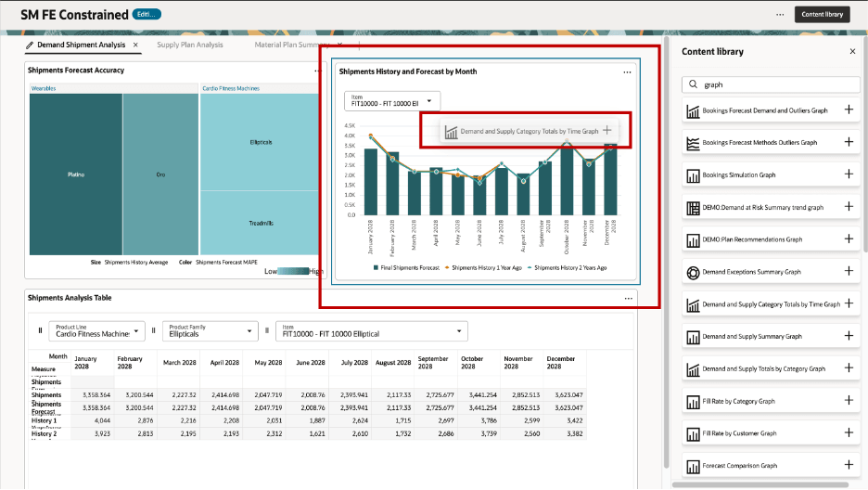Add Forecast Comparison Graph with plus icon

[849, 465]
